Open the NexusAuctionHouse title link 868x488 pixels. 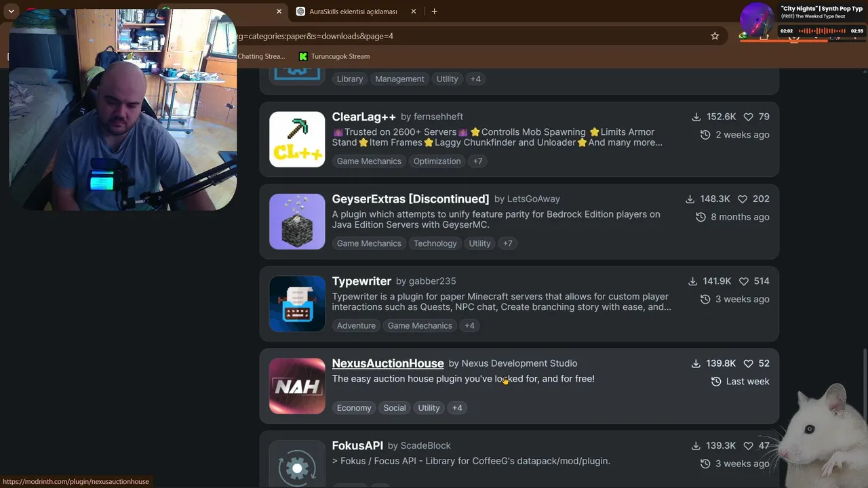pos(388,363)
